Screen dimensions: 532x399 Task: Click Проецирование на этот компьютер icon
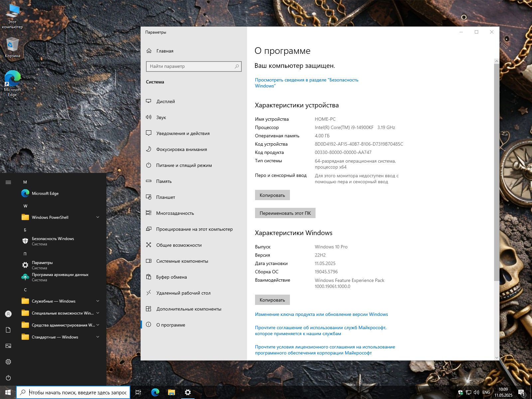(149, 229)
